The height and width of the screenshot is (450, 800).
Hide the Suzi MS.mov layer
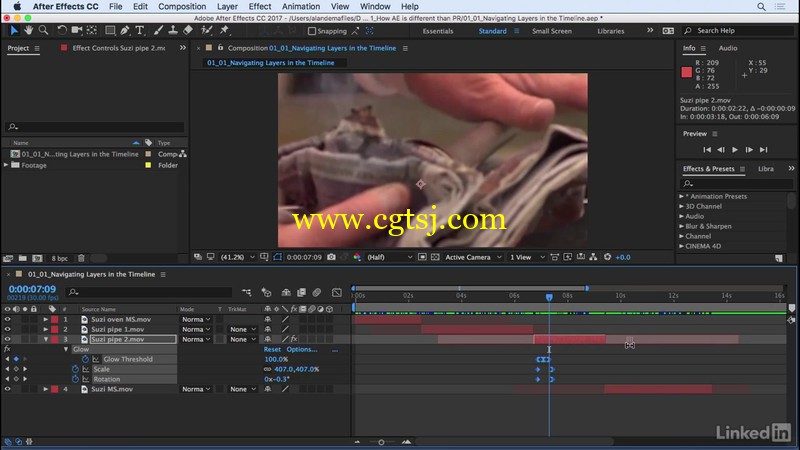[x=7, y=389]
